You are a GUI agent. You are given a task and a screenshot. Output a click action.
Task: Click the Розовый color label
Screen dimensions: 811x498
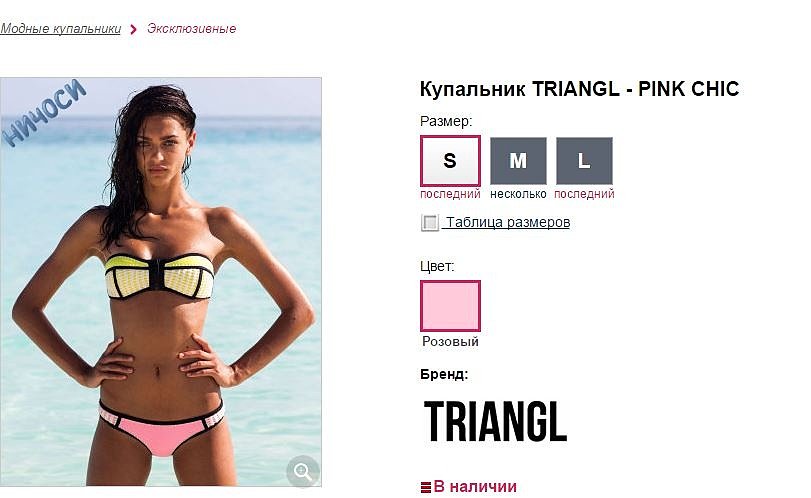point(450,341)
